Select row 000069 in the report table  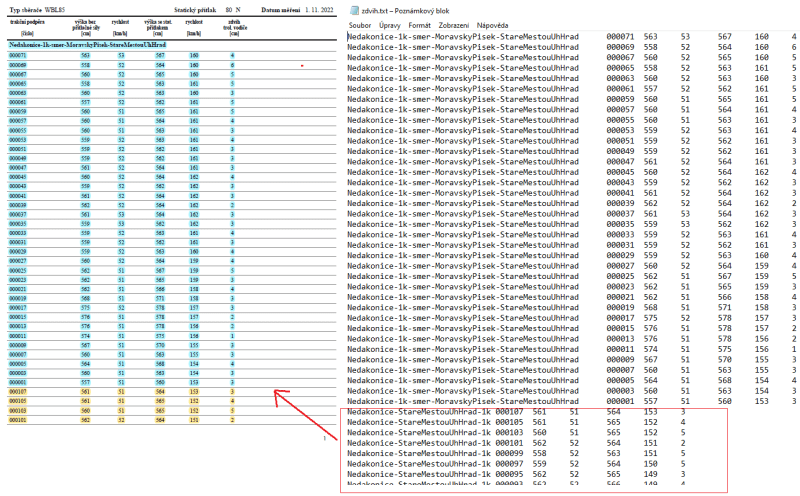tap(172, 65)
